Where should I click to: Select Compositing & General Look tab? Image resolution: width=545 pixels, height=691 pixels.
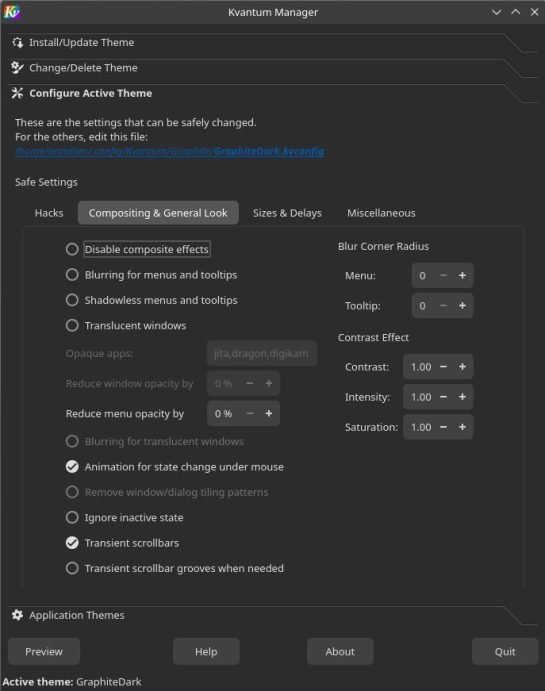[x=158, y=213]
